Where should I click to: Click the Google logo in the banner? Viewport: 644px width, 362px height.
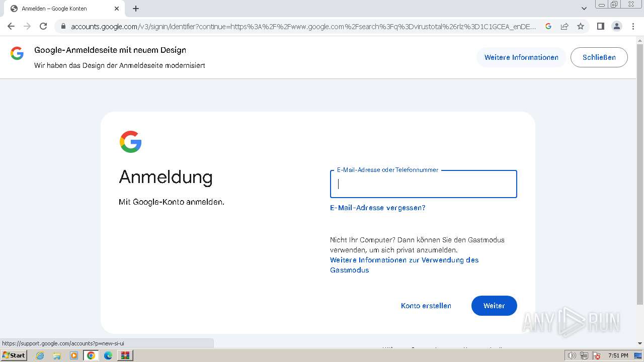tap(17, 53)
